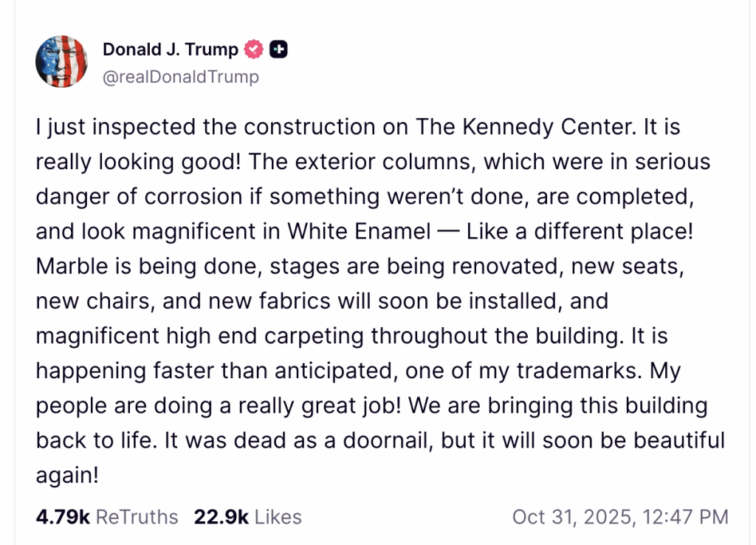The height and width of the screenshot is (545, 756).
Task: Show who Likes this post
Action: [278, 517]
